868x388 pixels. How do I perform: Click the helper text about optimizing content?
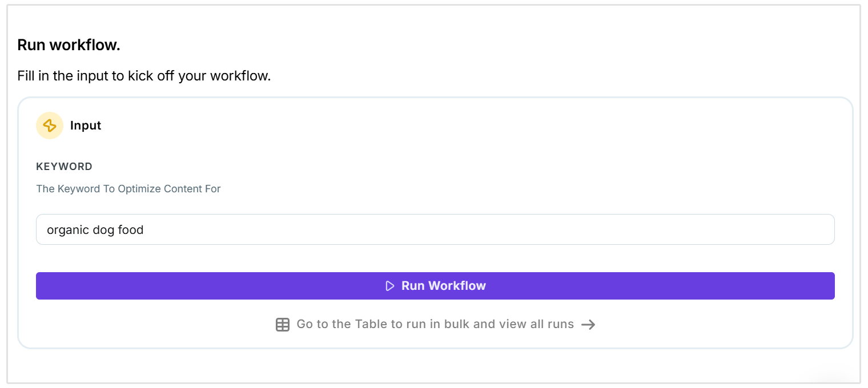128,188
